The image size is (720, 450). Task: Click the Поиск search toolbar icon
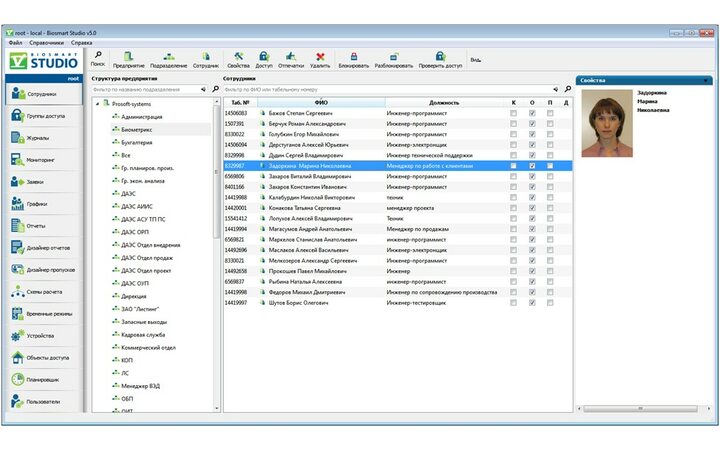coord(98,57)
